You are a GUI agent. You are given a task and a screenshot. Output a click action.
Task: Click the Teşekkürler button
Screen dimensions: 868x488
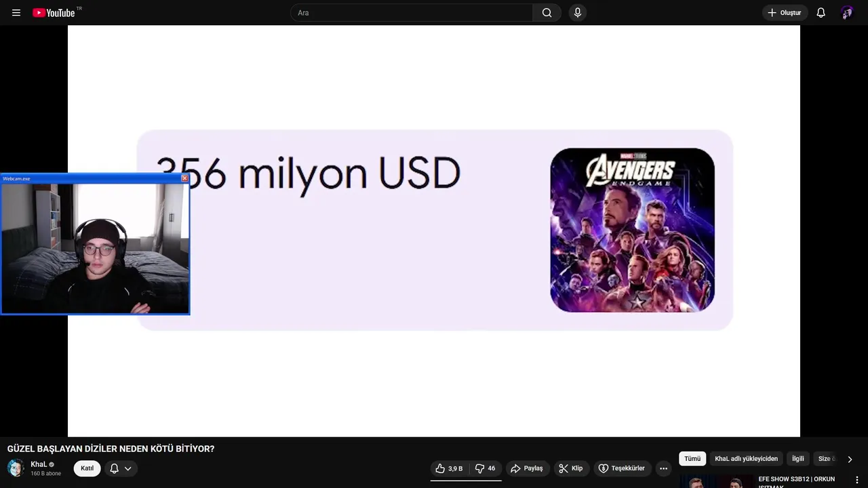pos(622,468)
